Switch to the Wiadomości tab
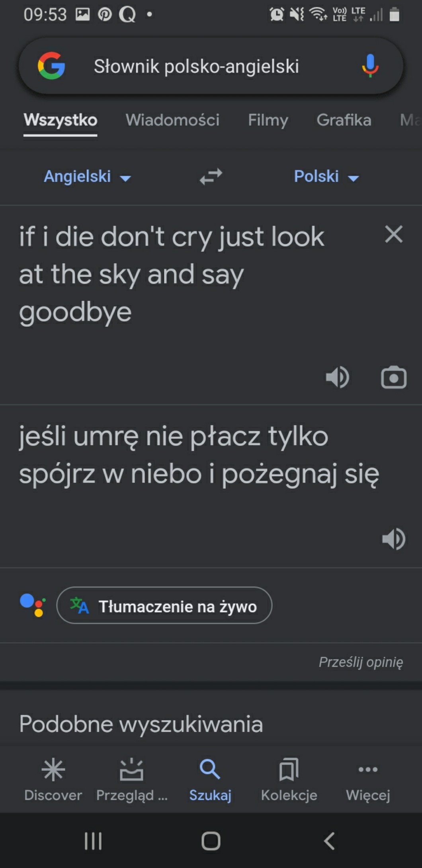This screenshot has width=422, height=868. click(172, 120)
